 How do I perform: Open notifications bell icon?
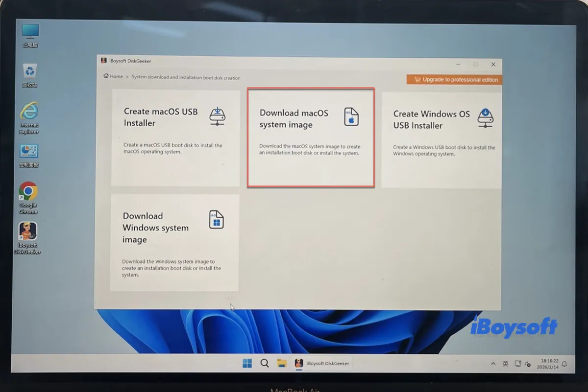[564, 364]
